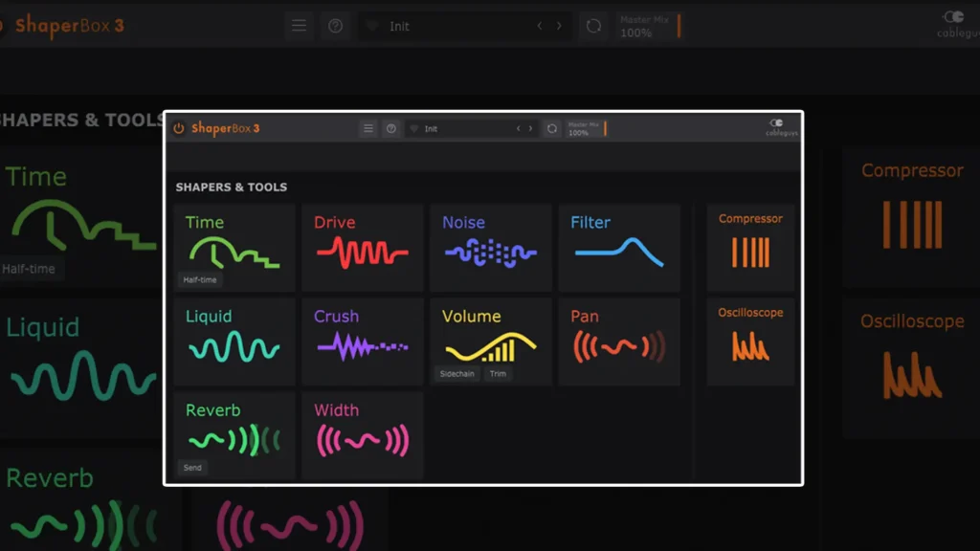980x551 pixels.
Task: Click the reload icon in front window
Action: (552, 129)
